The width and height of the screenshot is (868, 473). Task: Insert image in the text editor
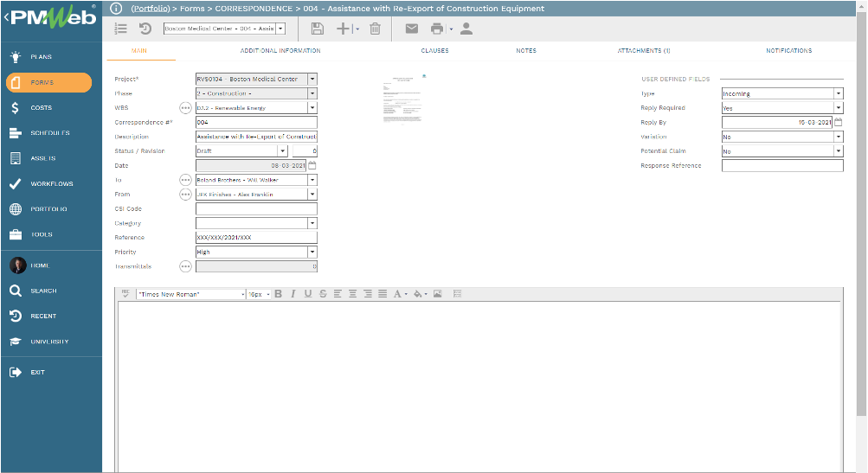click(x=437, y=294)
